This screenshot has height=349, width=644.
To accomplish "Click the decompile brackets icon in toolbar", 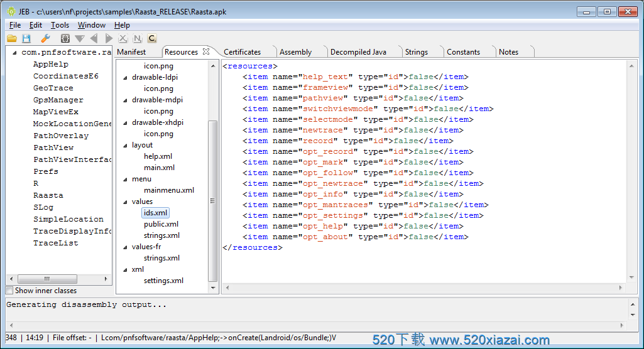I will (65, 38).
